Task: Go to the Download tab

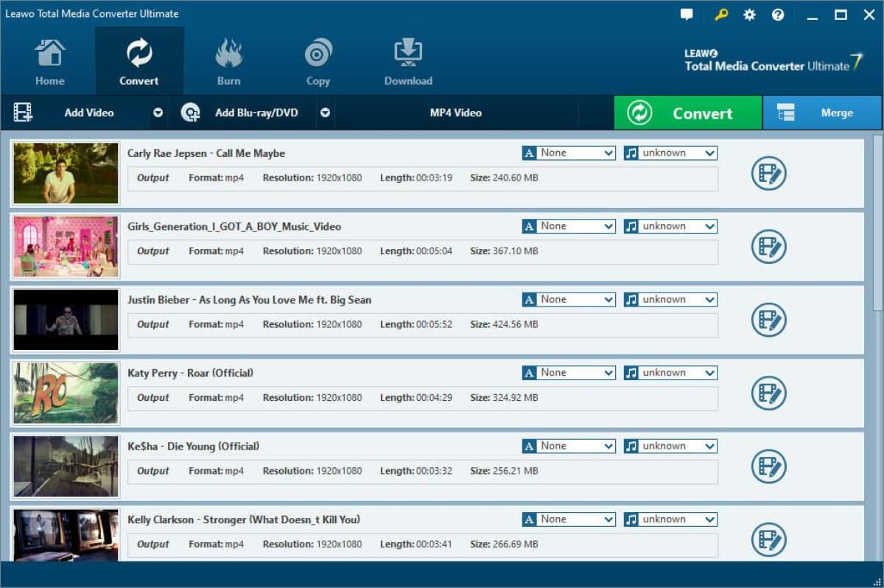Action: tap(408, 63)
